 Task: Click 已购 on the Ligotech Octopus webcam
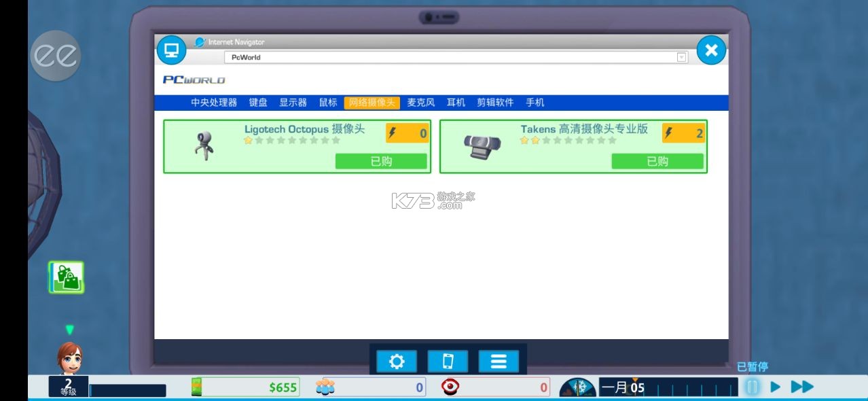(380, 161)
